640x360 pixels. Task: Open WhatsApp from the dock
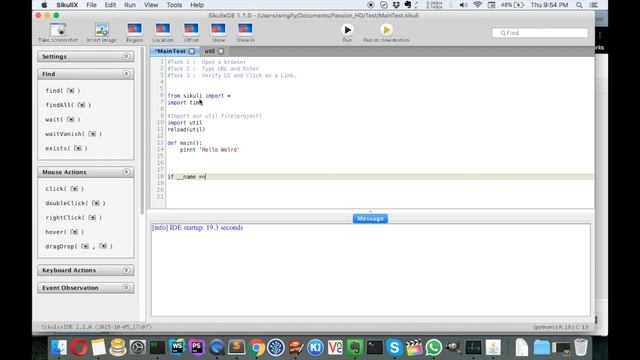[433, 348]
